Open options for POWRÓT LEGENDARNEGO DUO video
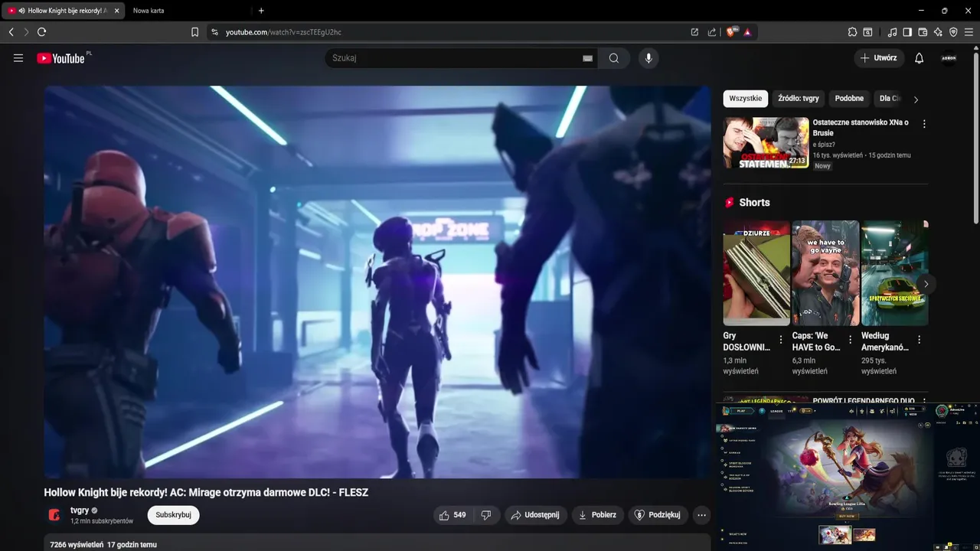 924,401
